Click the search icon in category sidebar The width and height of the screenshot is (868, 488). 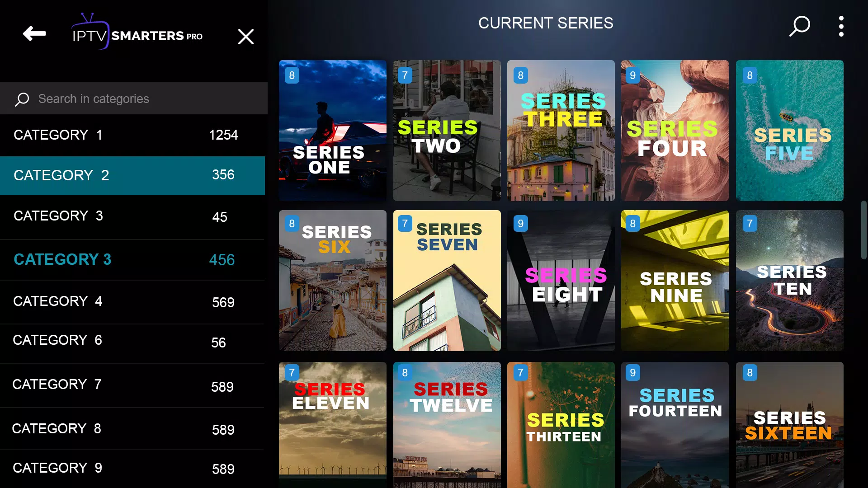click(x=21, y=99)
